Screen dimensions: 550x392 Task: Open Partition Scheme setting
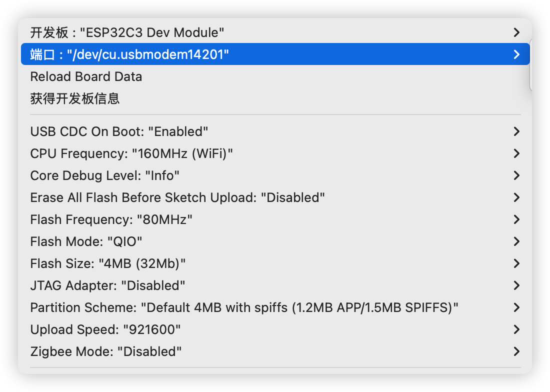(x=244, y=307)
